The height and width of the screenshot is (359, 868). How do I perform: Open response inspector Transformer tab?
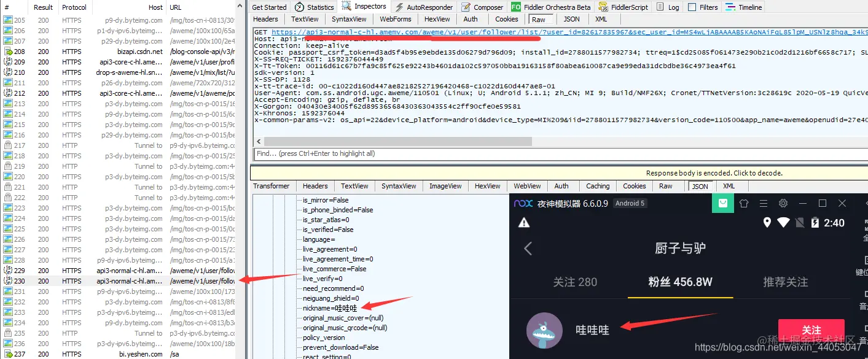[x=271, y=186]
